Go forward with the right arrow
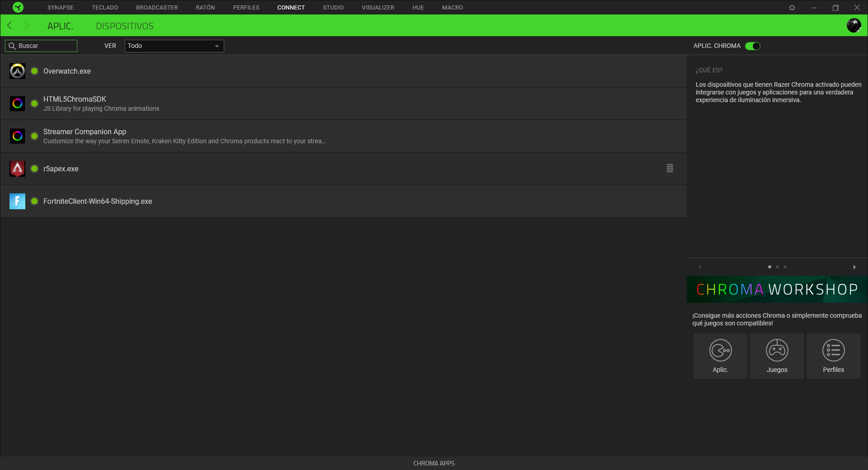 tap(26, 26)
